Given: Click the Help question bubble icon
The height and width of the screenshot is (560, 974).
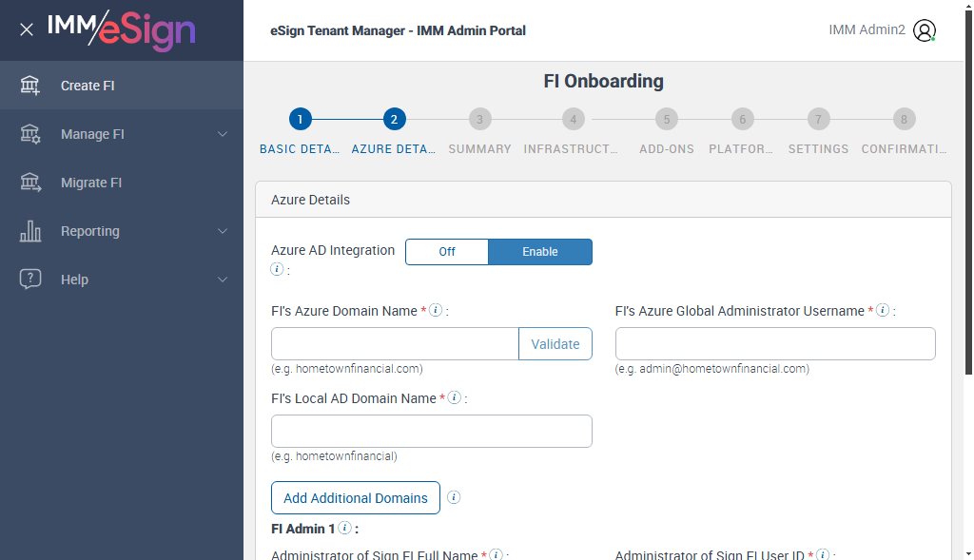Looking at the screenshot, I should 29,280.
